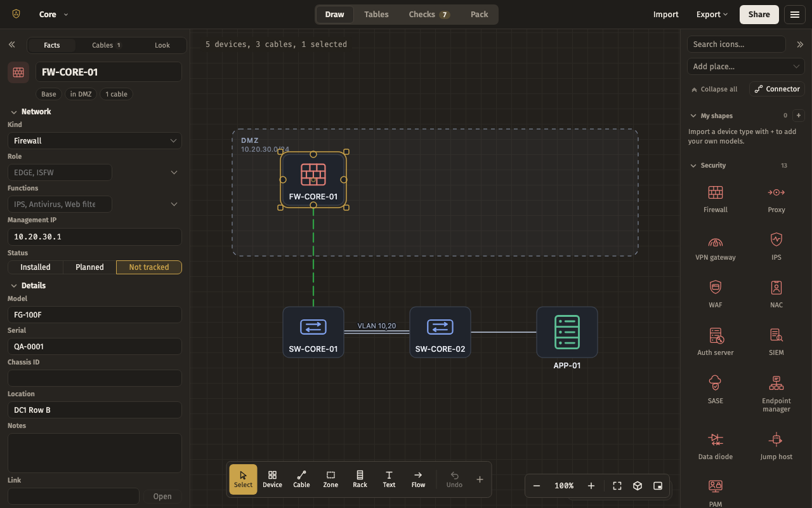Choose the SASE shape icon

coord(716,383)
